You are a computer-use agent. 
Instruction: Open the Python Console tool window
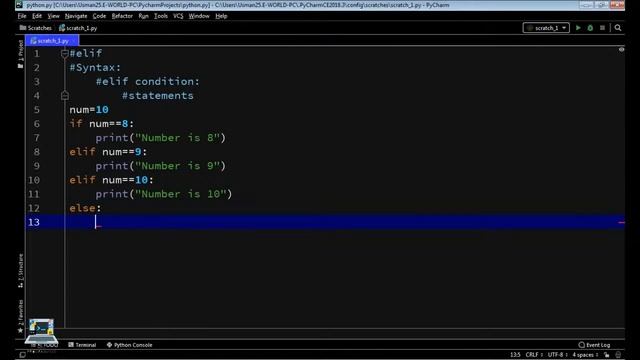(129, 345)
